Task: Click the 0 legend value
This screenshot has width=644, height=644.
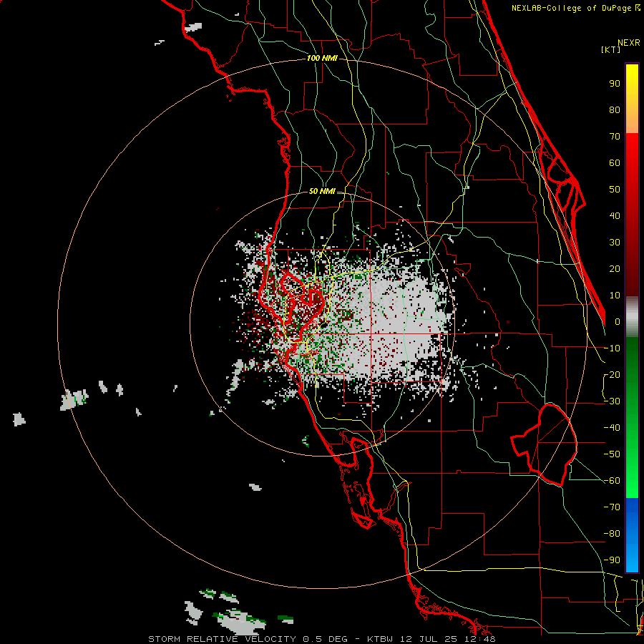Action: tap(618, 322)
